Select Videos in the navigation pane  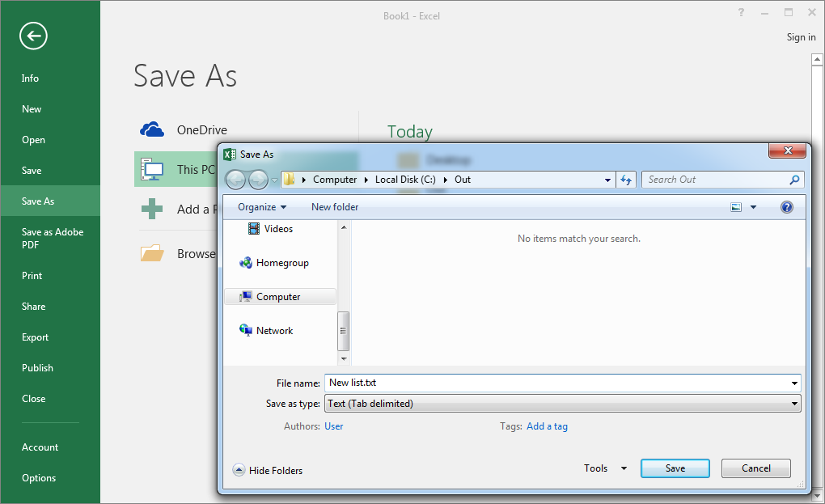click(x=270, y=228)
